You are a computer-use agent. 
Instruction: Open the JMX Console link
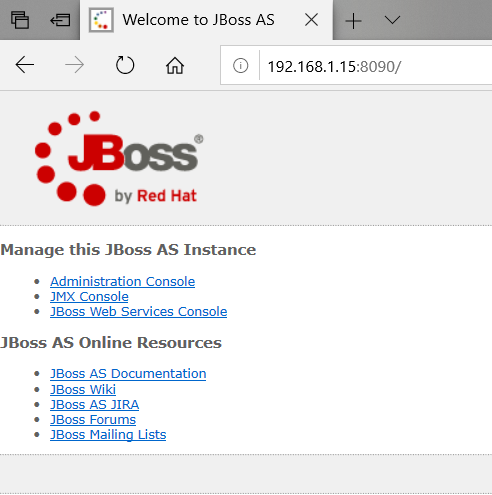89,297
